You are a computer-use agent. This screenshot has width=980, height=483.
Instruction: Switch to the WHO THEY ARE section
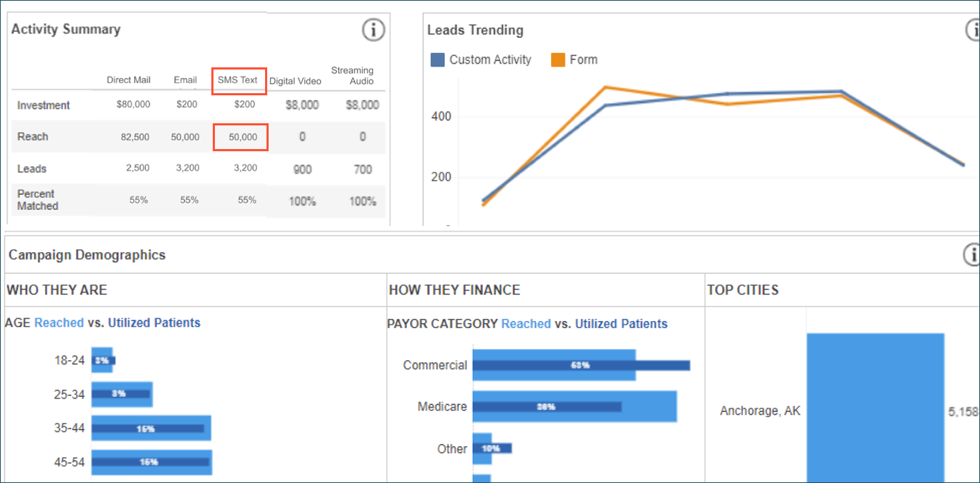click(57, 290)
